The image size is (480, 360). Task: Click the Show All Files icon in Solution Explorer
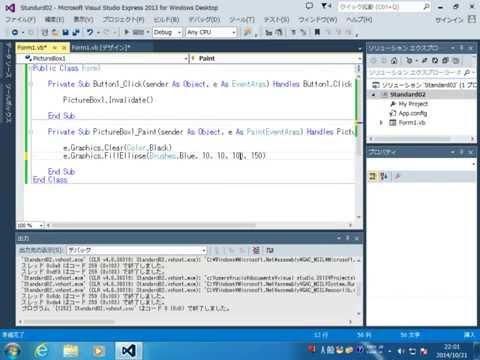pos(456,60)
